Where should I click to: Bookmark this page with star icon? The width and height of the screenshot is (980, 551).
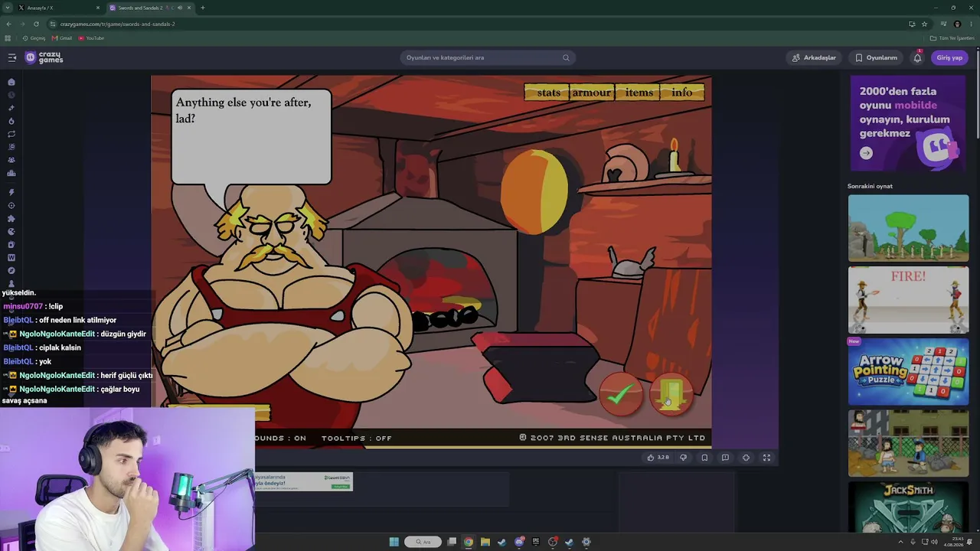[x=924, y=24]
